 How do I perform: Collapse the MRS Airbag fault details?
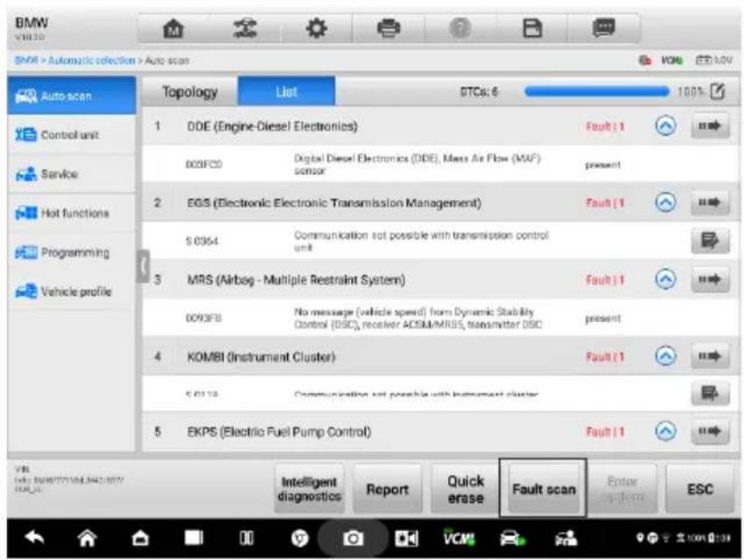pos(665,279)
